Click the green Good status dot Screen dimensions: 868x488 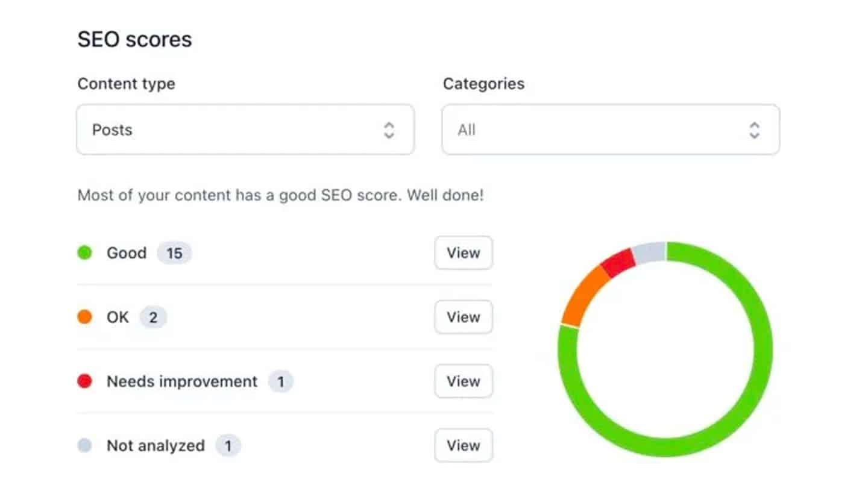(x=84, y=253)
